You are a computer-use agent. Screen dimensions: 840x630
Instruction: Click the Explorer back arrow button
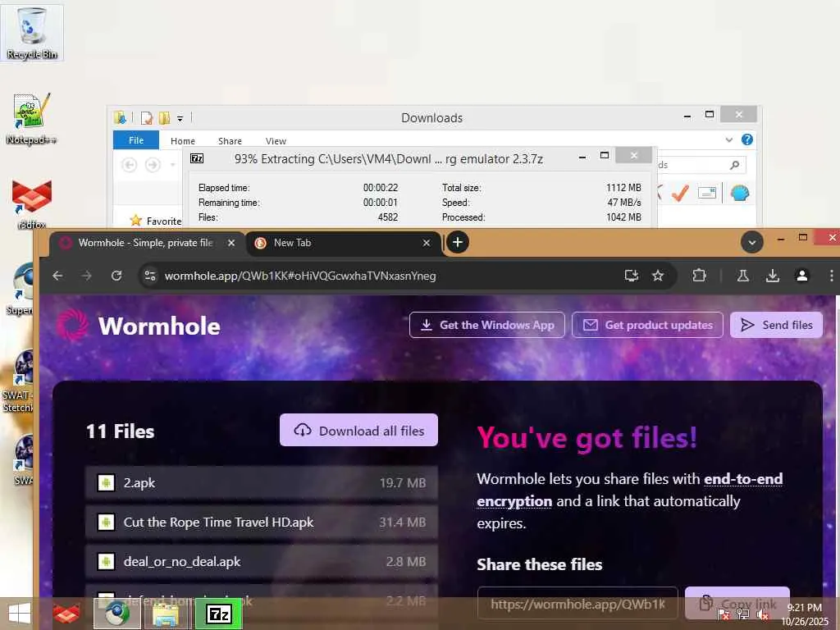tap(129, 165)
